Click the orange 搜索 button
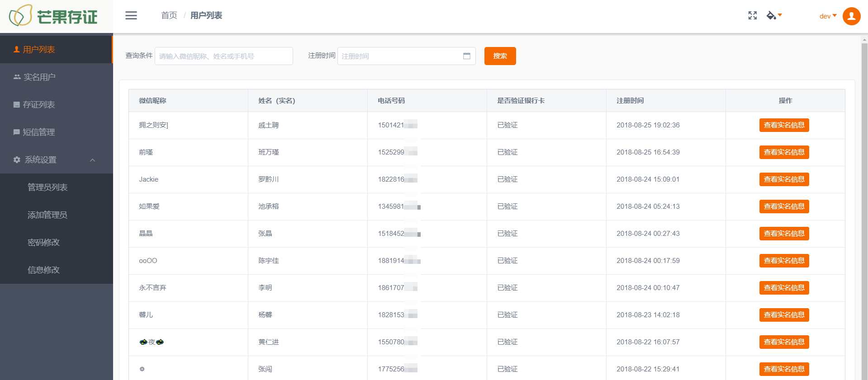The image size is (868, 380). click(500, 56)
